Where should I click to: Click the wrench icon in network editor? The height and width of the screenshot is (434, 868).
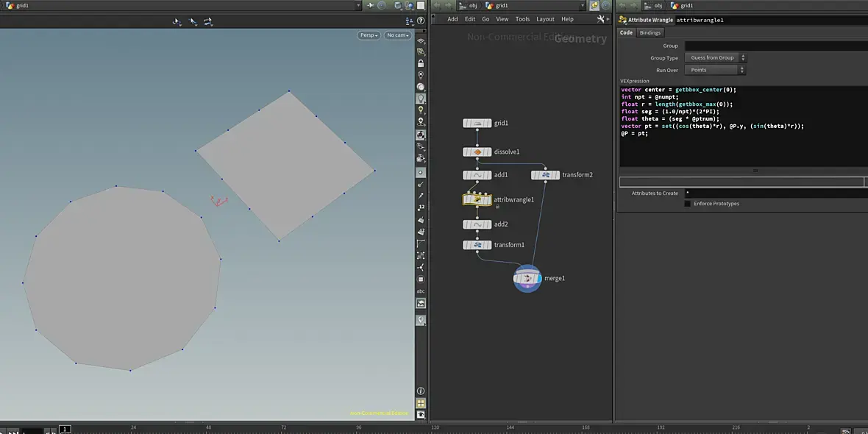coord(600,19)
